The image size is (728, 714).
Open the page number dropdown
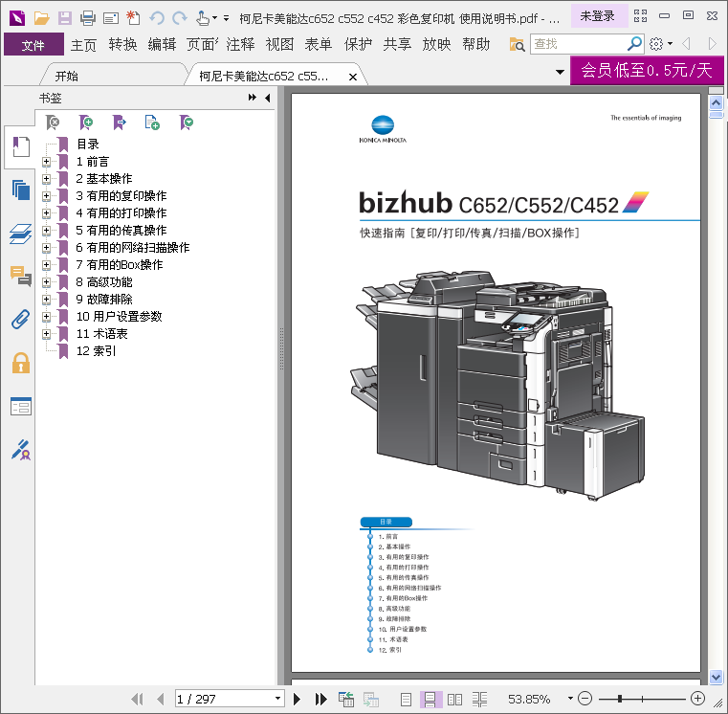tap(277, 698)
